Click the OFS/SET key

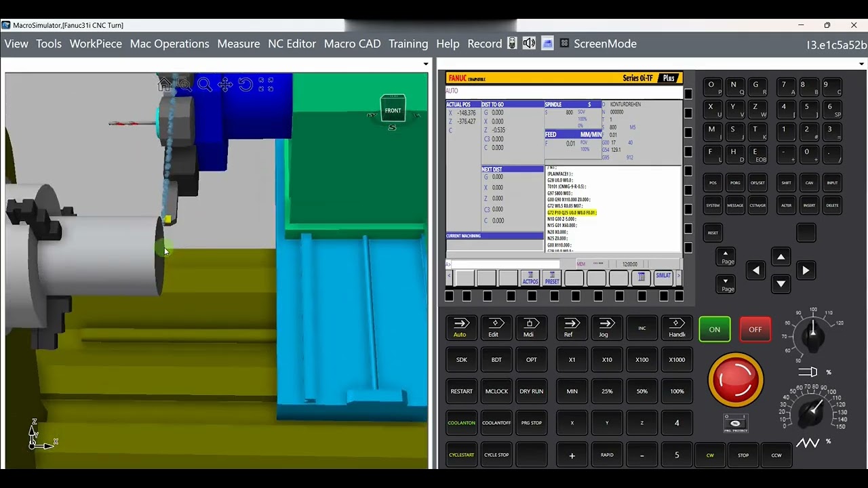click(x=757, y=182)
